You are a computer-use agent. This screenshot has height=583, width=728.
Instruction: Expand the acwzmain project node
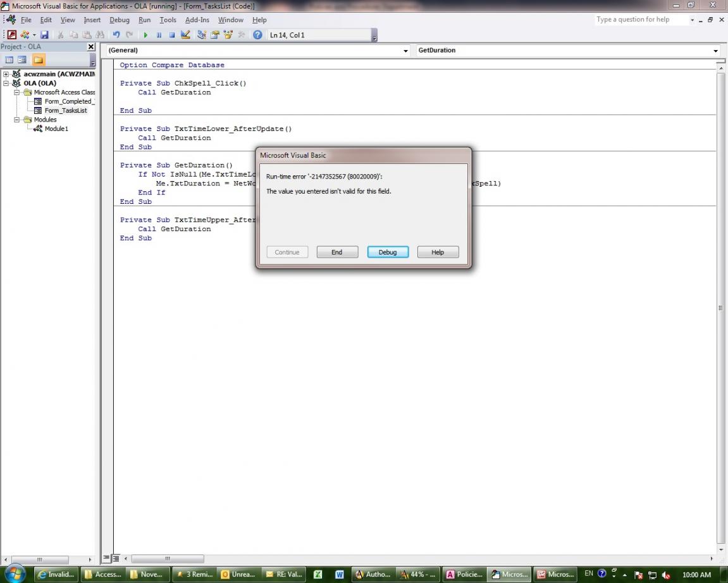point(6,74)
